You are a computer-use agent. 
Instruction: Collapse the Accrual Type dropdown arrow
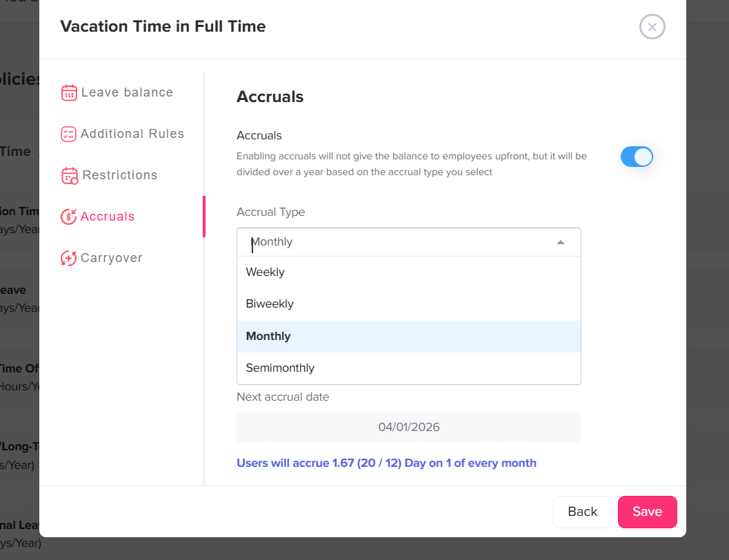[560, 242]
